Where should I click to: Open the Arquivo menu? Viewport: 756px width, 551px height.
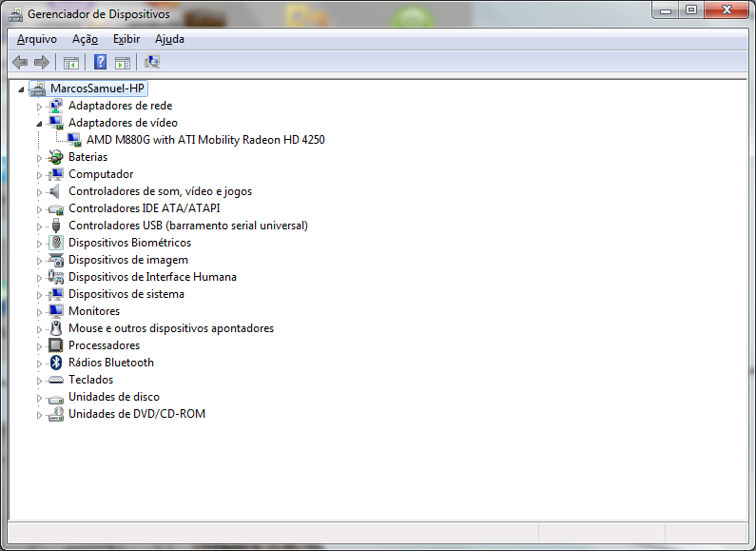click(37, 39)
